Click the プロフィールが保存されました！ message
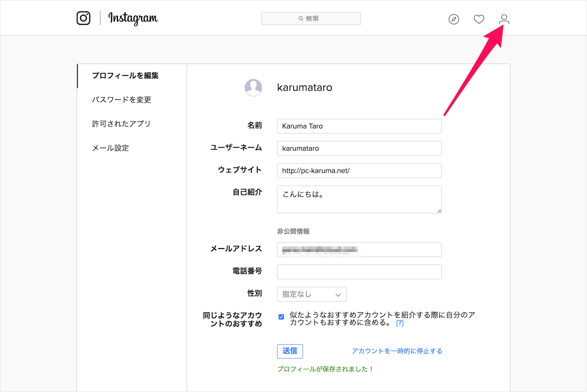Image resolution: width=587 pixels, height=392 pixels. click(326, 369)
